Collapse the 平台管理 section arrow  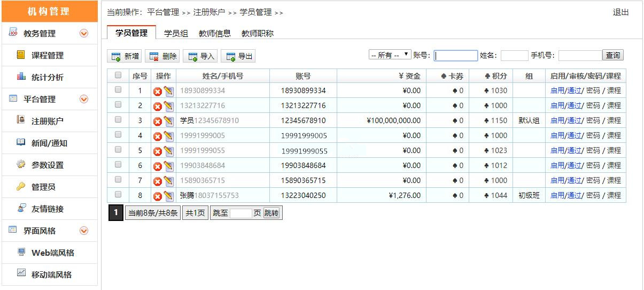pyautogui.click(x=84, y=99)
